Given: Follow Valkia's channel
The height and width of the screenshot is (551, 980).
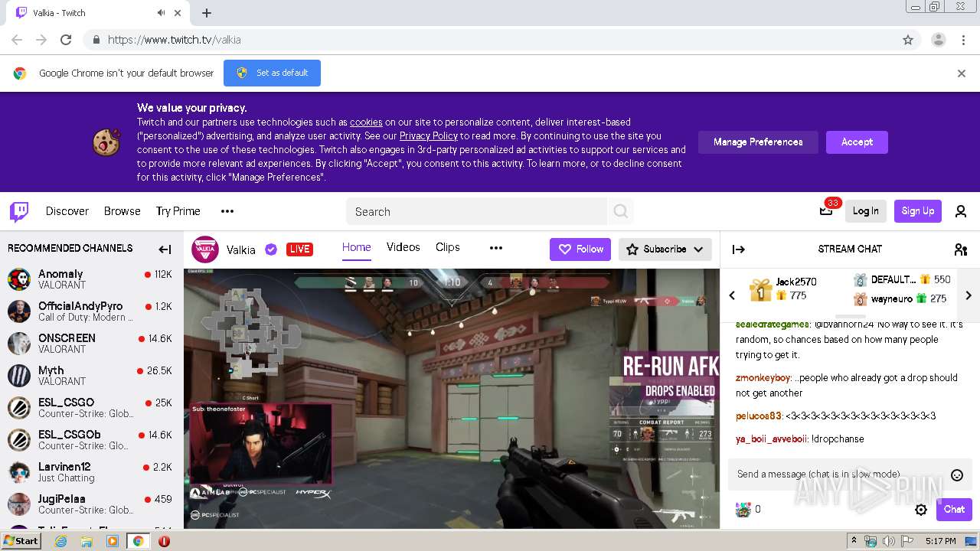Looking at the screenshot, I should (580, 249).
